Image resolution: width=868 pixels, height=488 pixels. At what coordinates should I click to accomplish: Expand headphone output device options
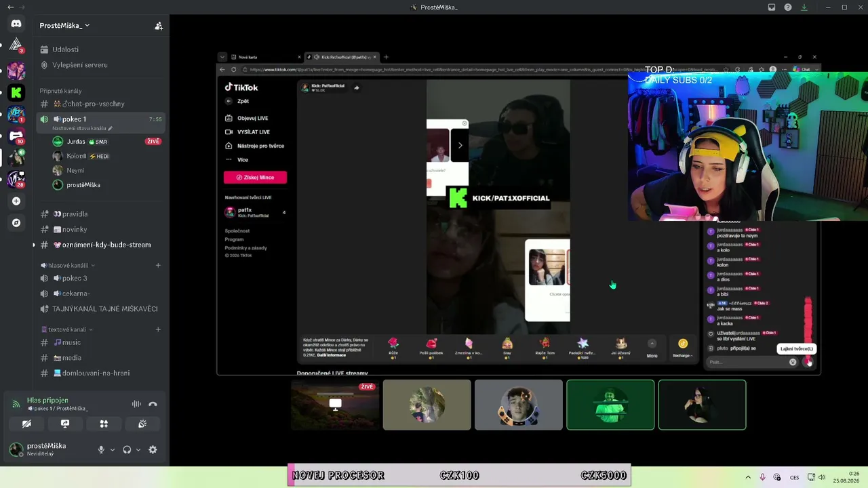[138, 449]
